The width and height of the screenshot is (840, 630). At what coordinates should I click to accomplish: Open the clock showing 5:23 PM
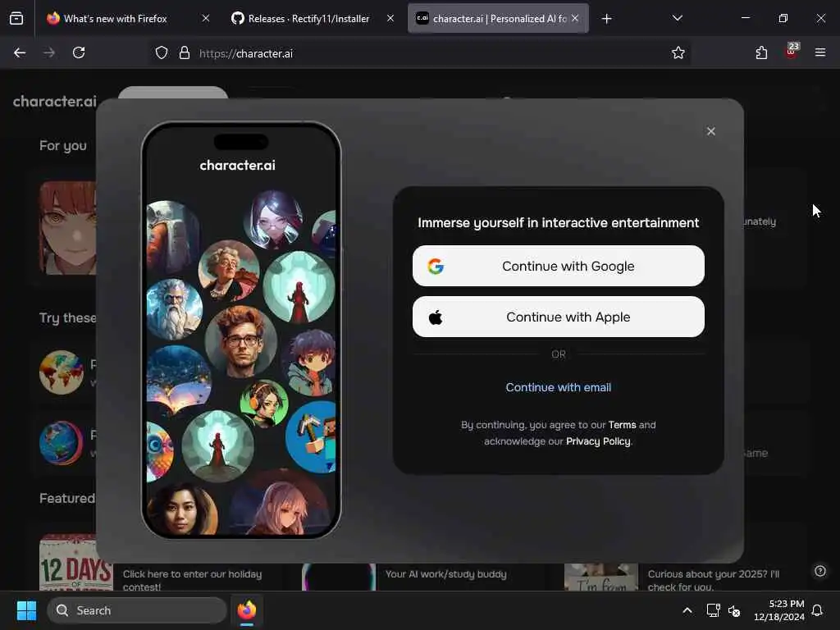click(x=779, y=610)
